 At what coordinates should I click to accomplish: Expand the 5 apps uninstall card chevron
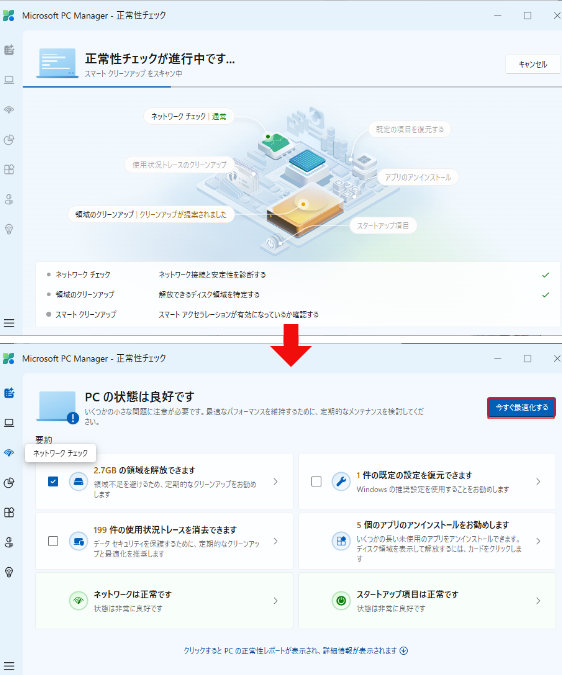(538, 541)
